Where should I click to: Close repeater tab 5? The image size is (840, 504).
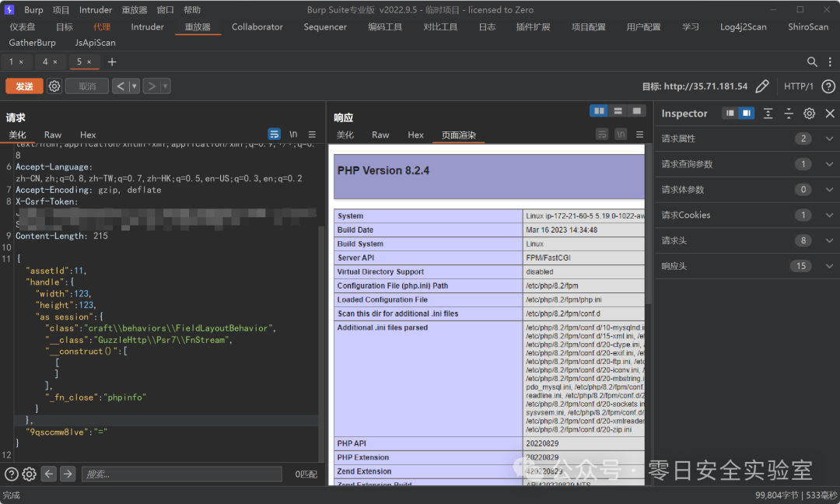(89, 62)
